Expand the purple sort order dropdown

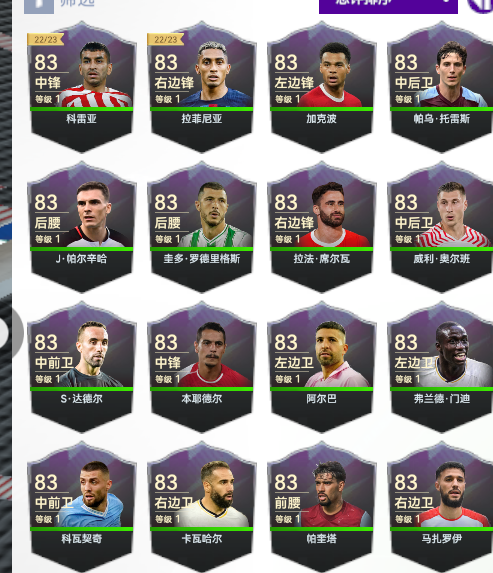(388, 6)
